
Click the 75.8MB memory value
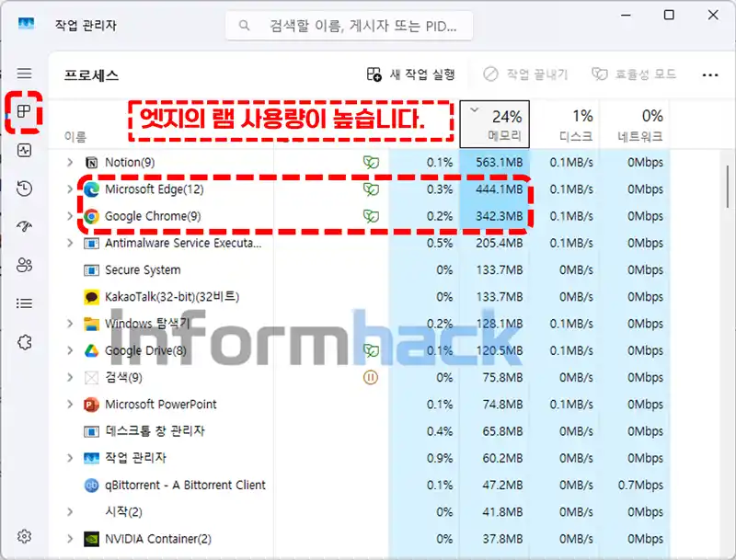502,377
